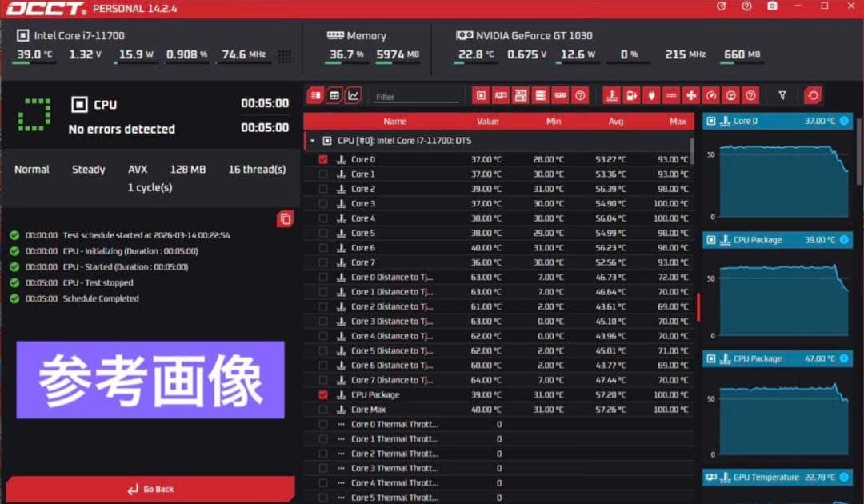Screen dimensions: 864x504
Task: Collapse the CPU [#0] Intel Core i7-11700 group
Action: click(313, 141)
